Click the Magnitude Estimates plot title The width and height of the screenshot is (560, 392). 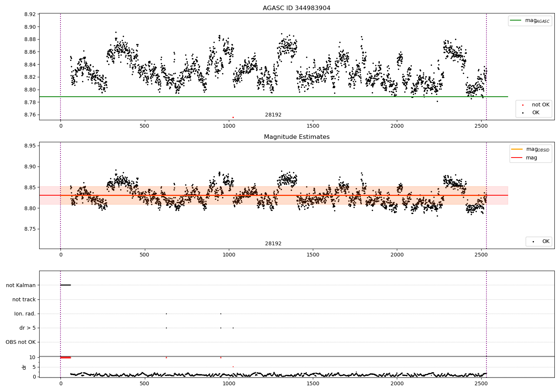tap(296, 137)
